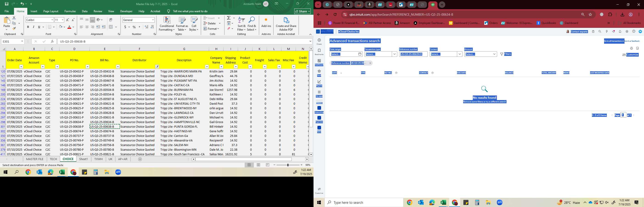Switch to MASTER FILE sheet tab
The image size is (644, 207).
[x=35, y=159]
